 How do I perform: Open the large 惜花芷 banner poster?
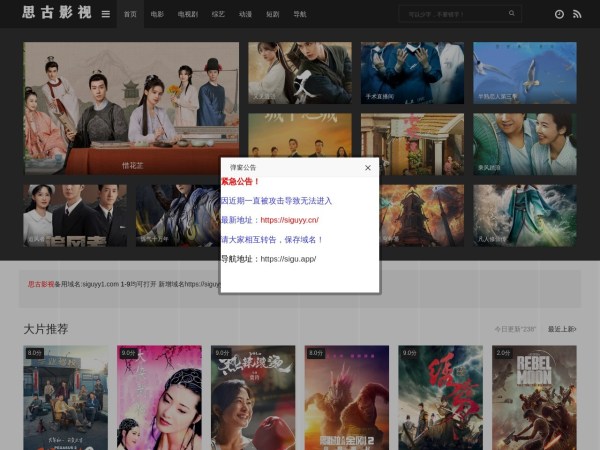[131, 108]
